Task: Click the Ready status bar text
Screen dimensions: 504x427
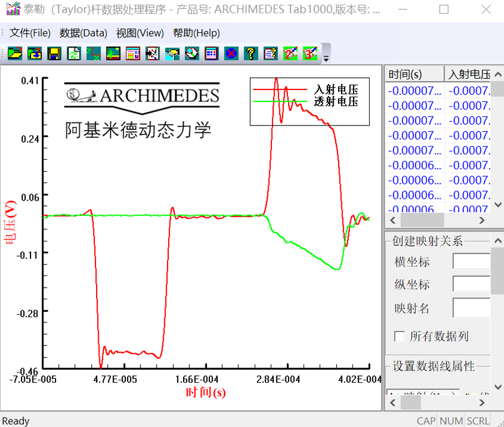Action: [16, 421]
